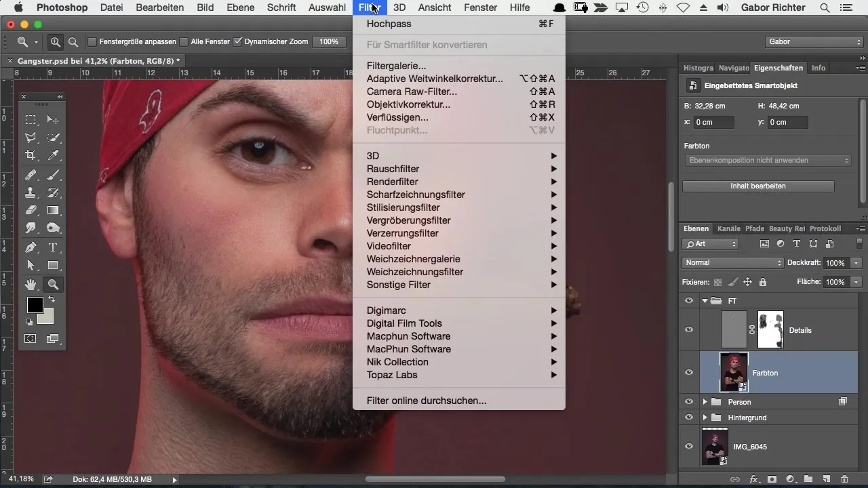
Task: Select the Eyedropper tool
Action: [53, 156]
